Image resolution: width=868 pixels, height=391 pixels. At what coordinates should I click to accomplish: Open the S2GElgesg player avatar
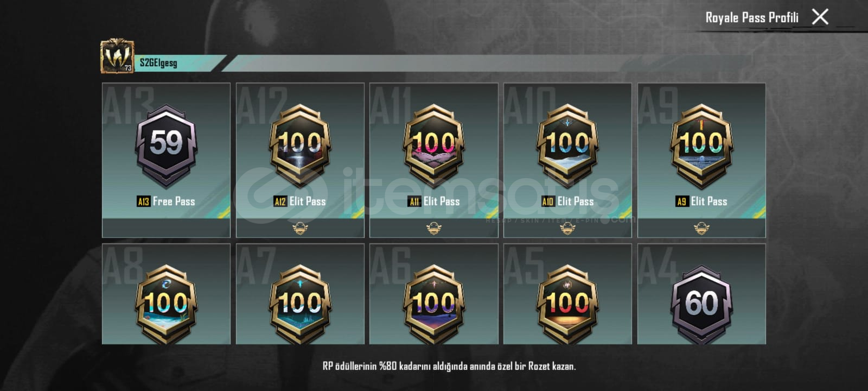tap(117, 55)
